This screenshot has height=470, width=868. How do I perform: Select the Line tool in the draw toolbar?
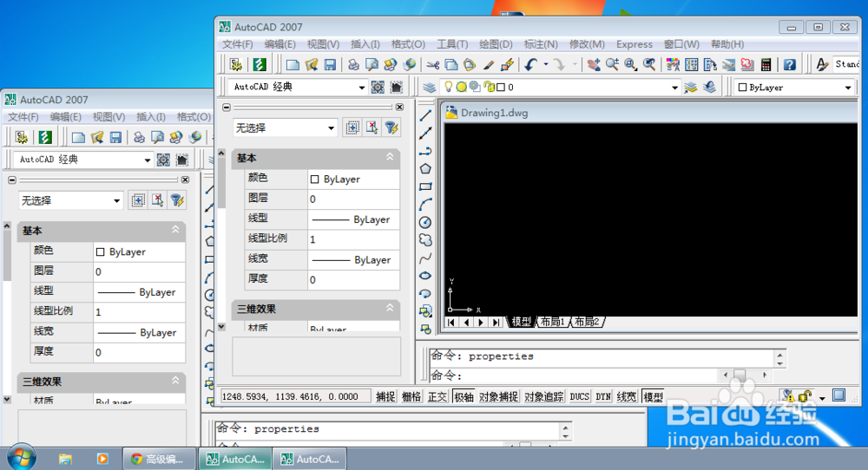(x=425, y=115)
